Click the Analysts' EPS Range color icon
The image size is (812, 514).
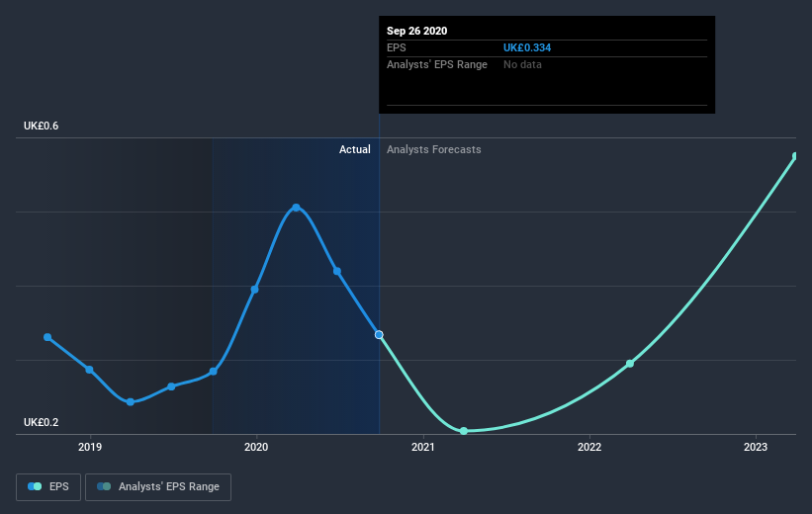pos(104,486)
